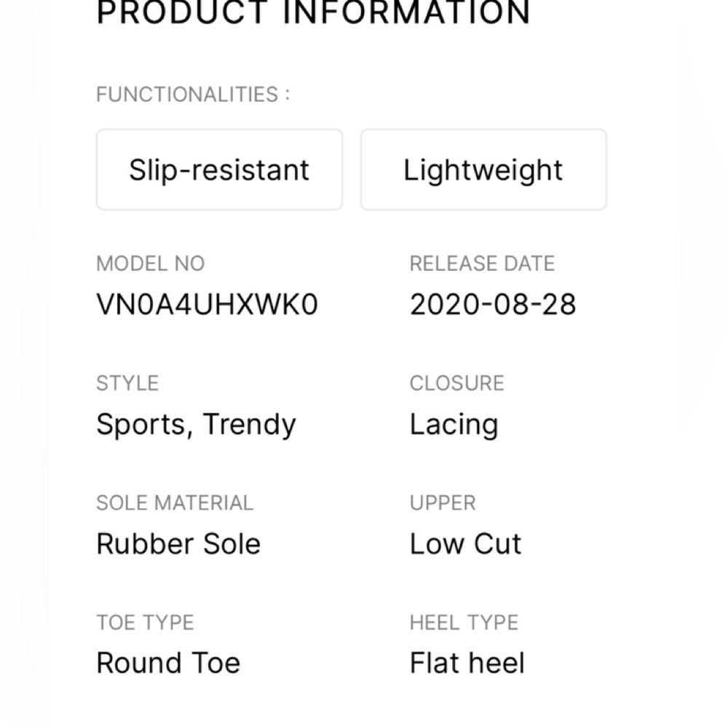728x728 pixels.
Task: Click the RELEASE DATE label
Action: (482, 264)
